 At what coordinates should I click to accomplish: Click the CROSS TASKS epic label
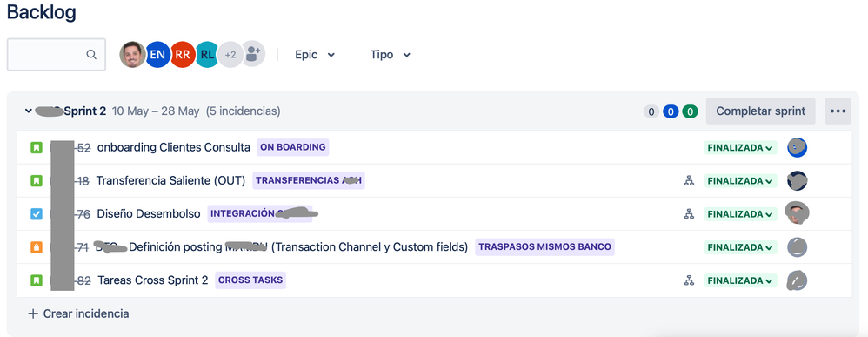tap(250, 280)
